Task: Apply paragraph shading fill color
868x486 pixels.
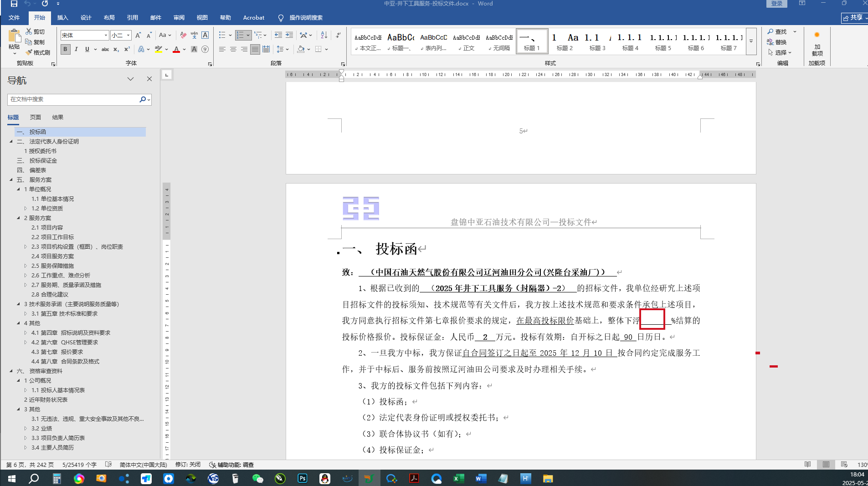Action: tap(301, 49)
